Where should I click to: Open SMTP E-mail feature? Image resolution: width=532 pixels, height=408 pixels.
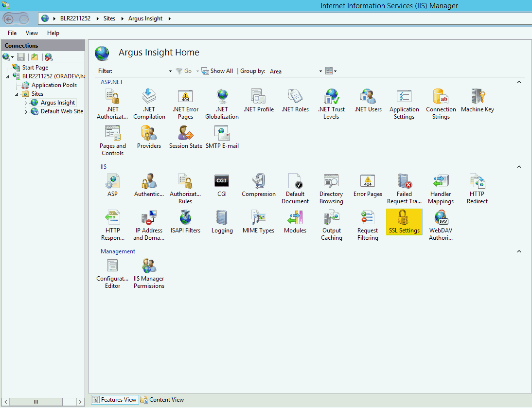click(222, 137)
